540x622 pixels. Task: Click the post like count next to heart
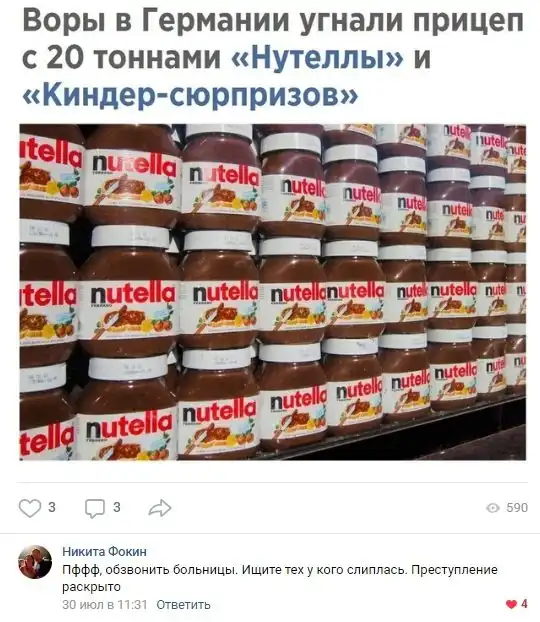[52, 507]
